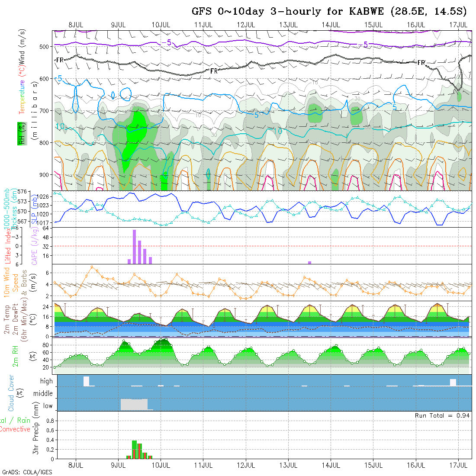The image size is (476, 476).
Task: Select the 10JUL label on the top axis
Action: (x=161, y=25)
